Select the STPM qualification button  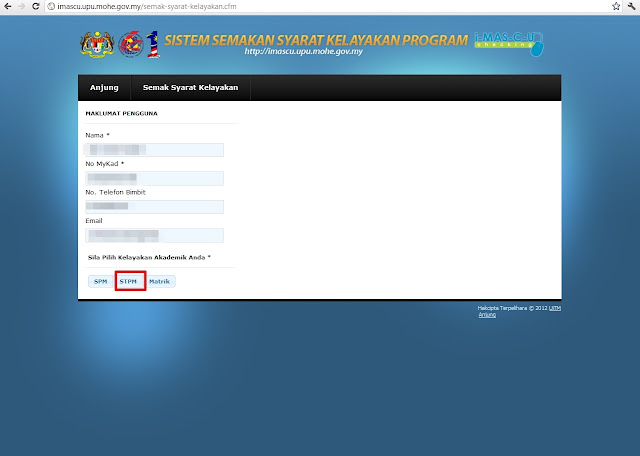pyautogui.click(x=128, y=281)
